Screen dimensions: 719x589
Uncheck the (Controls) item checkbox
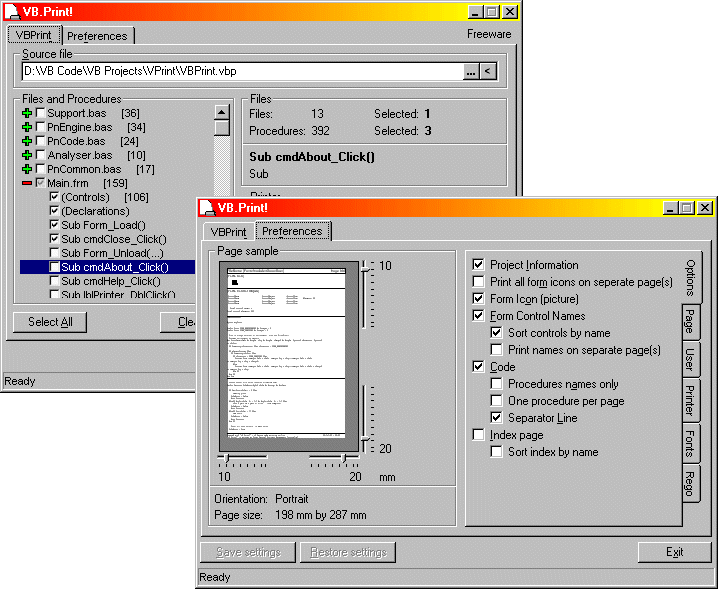coord(54,197)
